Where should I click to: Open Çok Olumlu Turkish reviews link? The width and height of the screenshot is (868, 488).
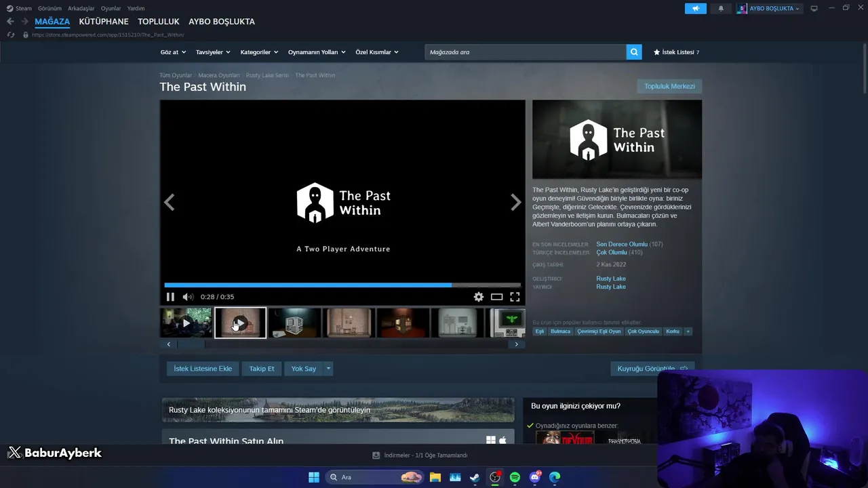pos(612,252)
